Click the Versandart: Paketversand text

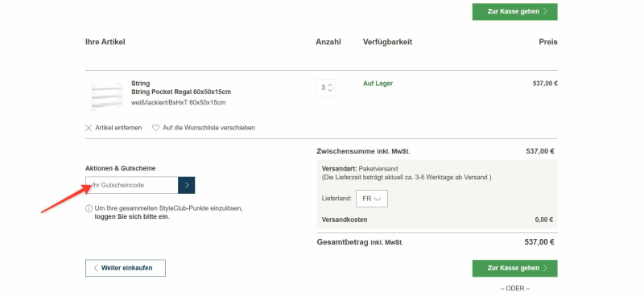coord(360,169)
